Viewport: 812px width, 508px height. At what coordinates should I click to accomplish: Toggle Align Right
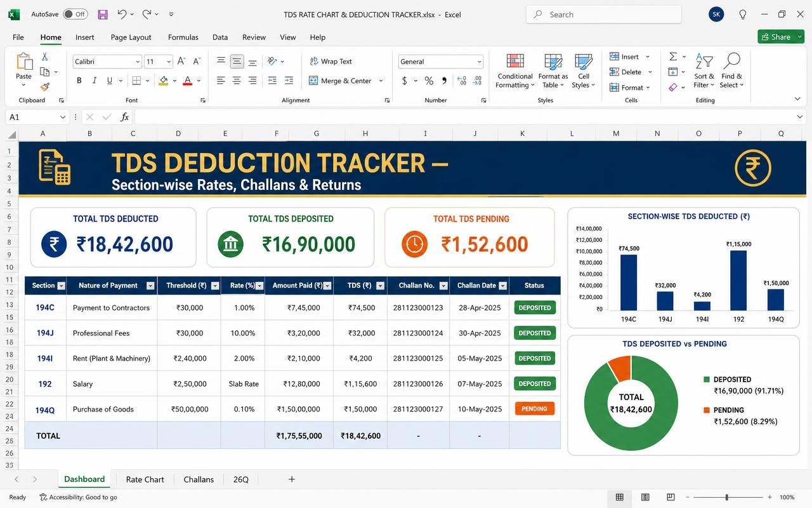(x=252, y=81)
